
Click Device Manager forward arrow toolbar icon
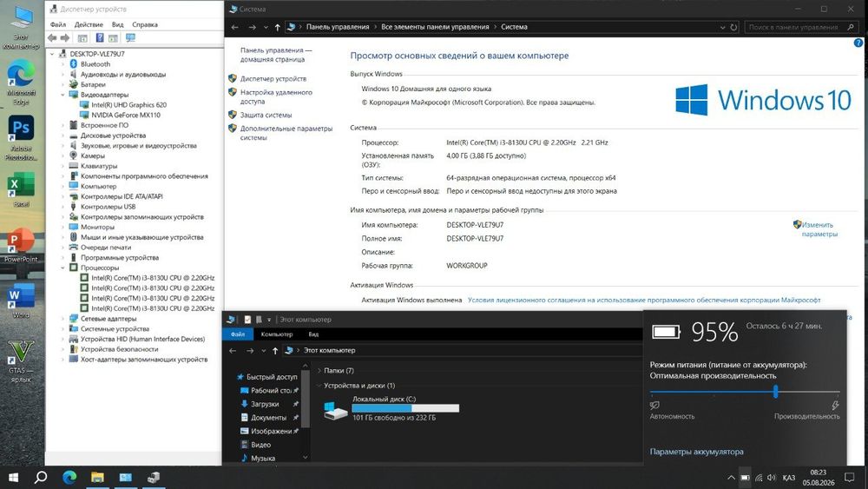[65, 37]
